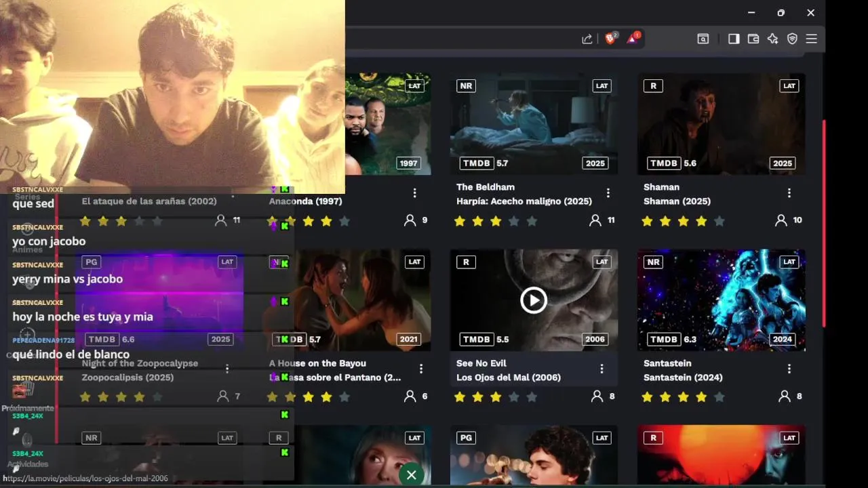Open 'Zoopocalipsis (2025)' title link
Viewport: 868px width, 488px height.
(127, 378)
